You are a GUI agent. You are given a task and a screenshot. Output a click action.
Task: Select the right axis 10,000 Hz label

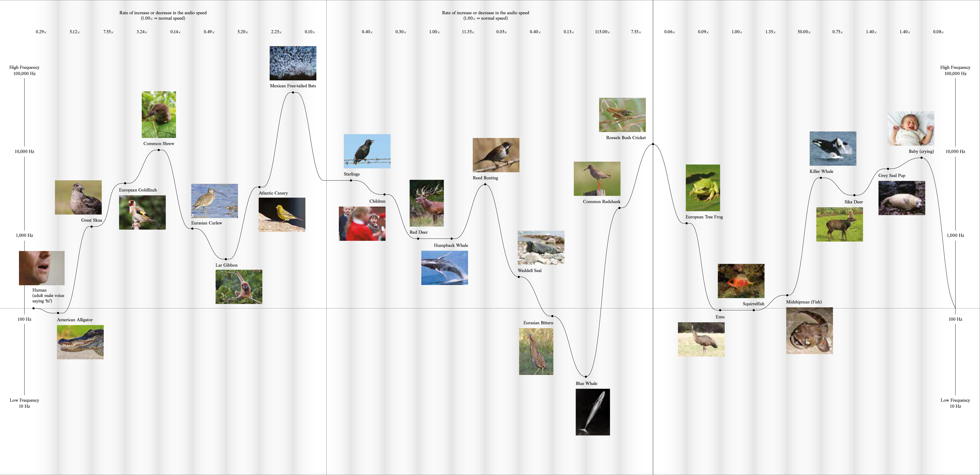click(x=955, y=152)
